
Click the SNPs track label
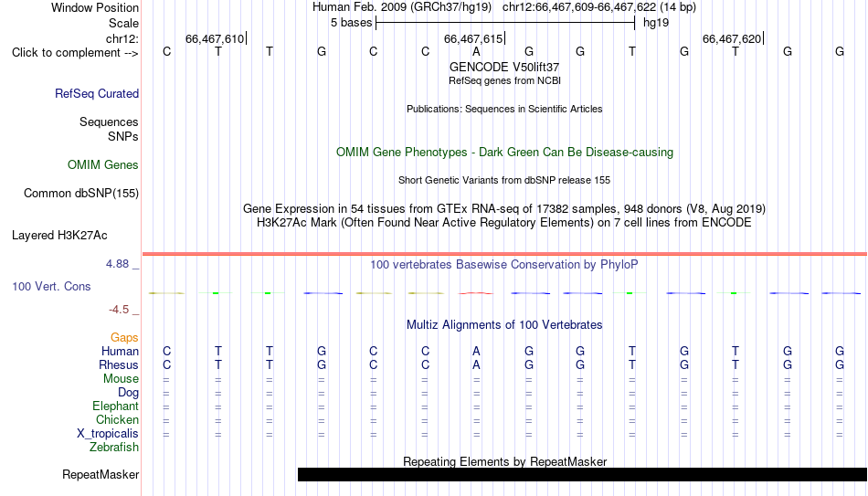[123, 136]
